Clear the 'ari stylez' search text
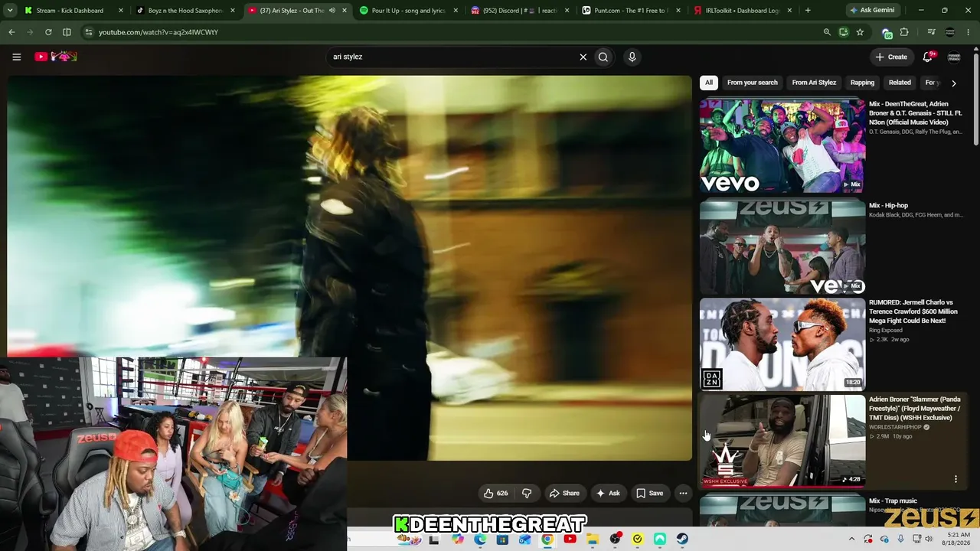Image resolution: width=980 pixels, height=551 pixels. click(x=583, y=57)
